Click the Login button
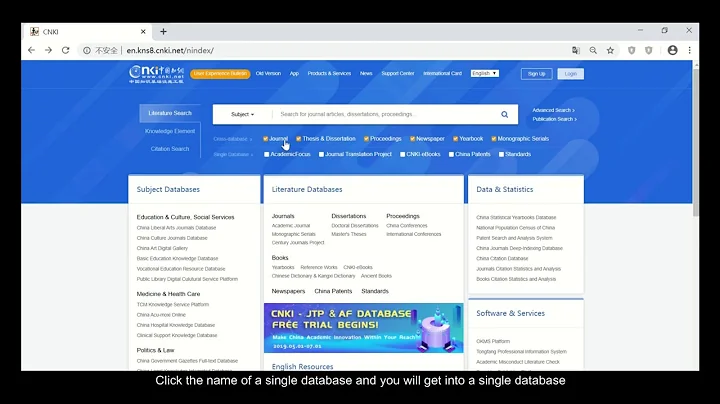Image resolution: width=720 pixels, height=404 pixels. coord(571,74)
